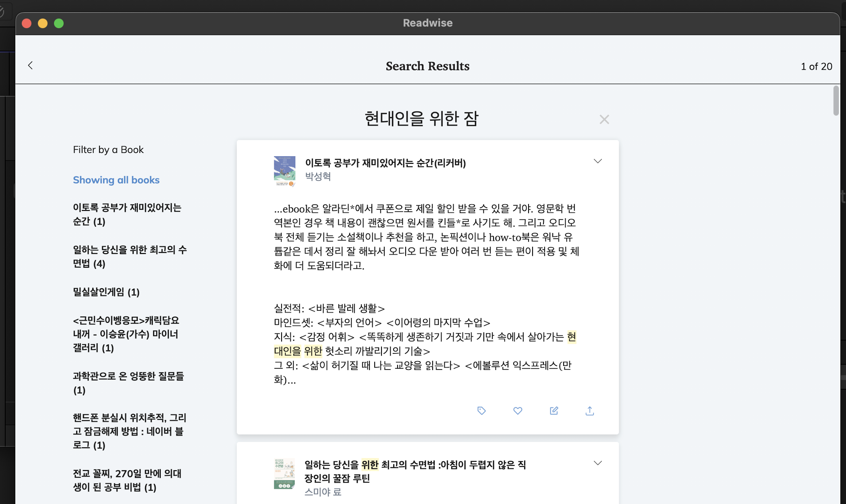Click author name 박성혁
The height and width of the screenshot is (504, 846).
pyautogui.click(x=318, y=176)
